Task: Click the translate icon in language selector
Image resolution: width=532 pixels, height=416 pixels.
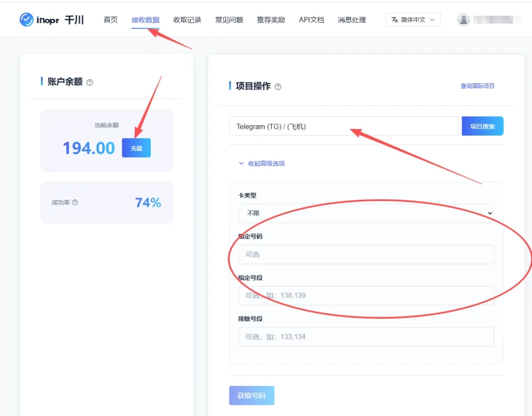Action: pos(394,20)
